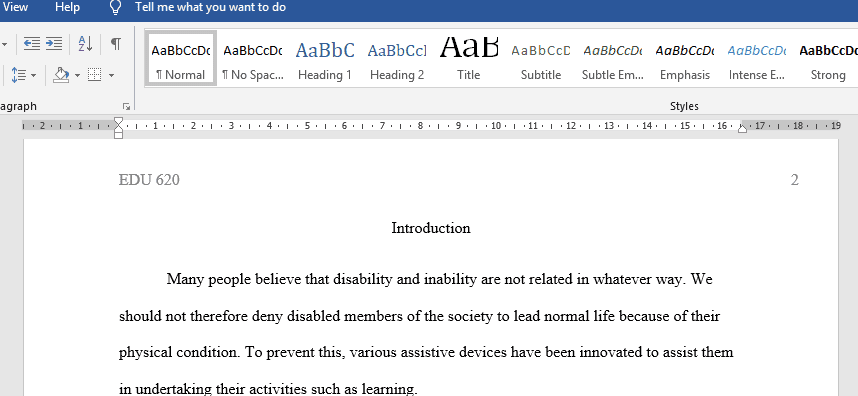The image size is (858, 396).
Task: Click the word "innovated" in third line
Action: click(611, 352)
